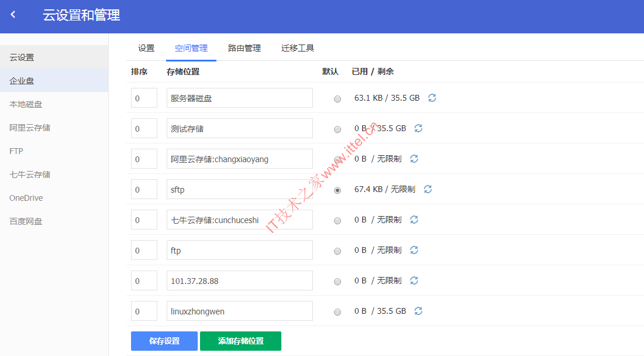Set 服务器磁盘 as default storage
The image size is (644, 356).
[338, 99]
